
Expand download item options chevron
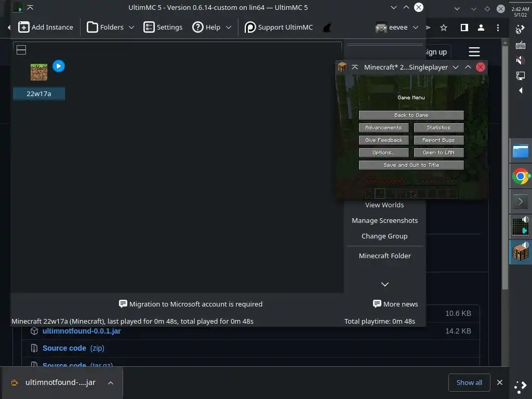click(x=111, y=383)
